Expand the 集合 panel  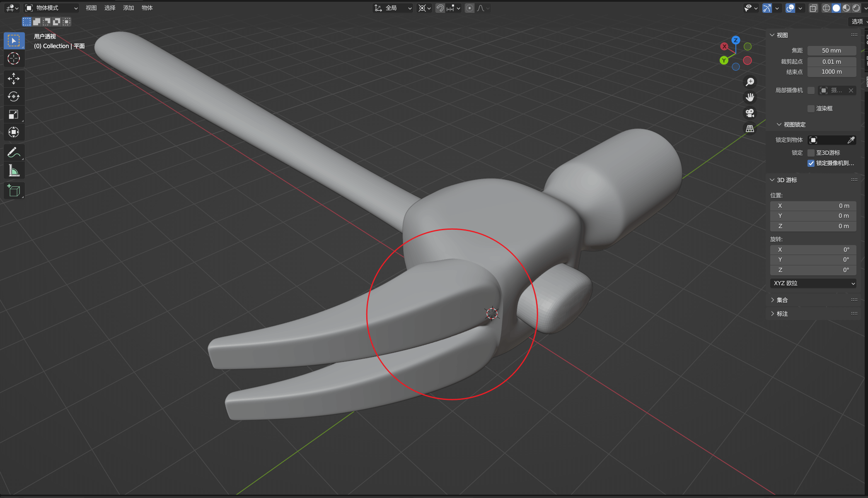coord(782,300)
